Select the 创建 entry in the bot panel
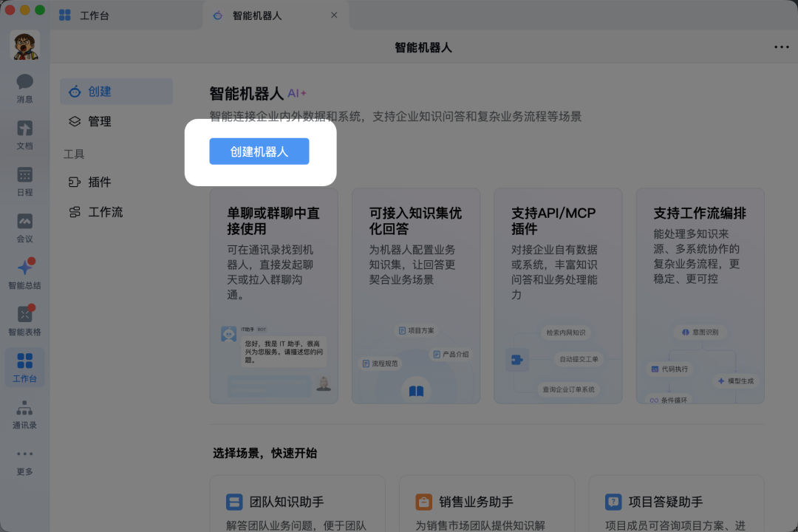 pos(98,92)
